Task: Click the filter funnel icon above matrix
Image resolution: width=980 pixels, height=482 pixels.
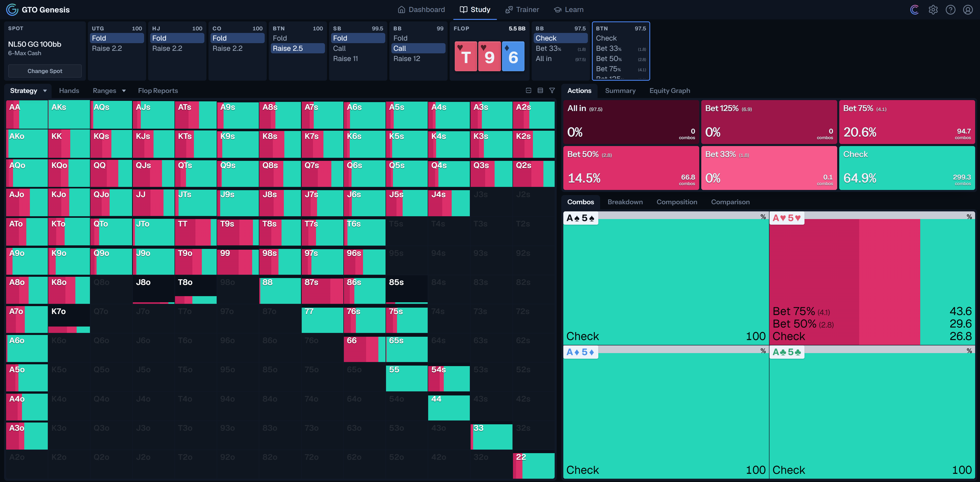Action: [552, 90]
